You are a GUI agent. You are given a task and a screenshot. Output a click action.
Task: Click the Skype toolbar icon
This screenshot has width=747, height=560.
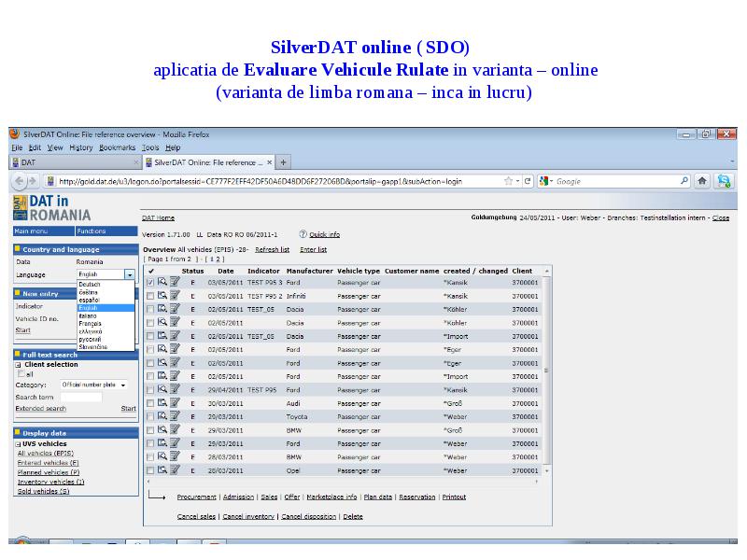(x=724, y=181)
